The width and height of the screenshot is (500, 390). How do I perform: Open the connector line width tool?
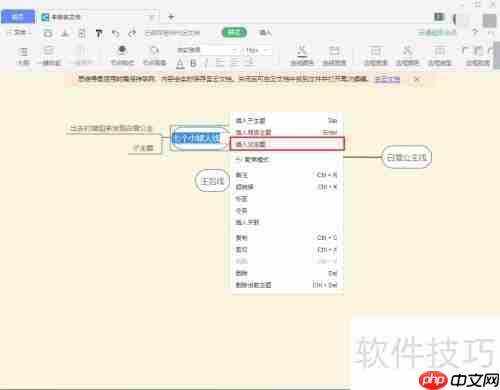334,55
